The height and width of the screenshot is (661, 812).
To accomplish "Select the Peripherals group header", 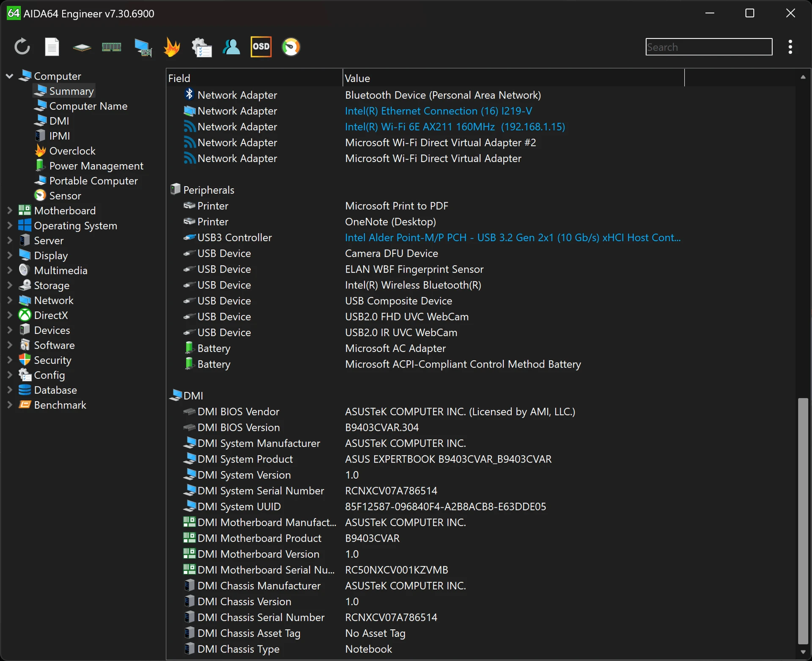I will 203,190.
